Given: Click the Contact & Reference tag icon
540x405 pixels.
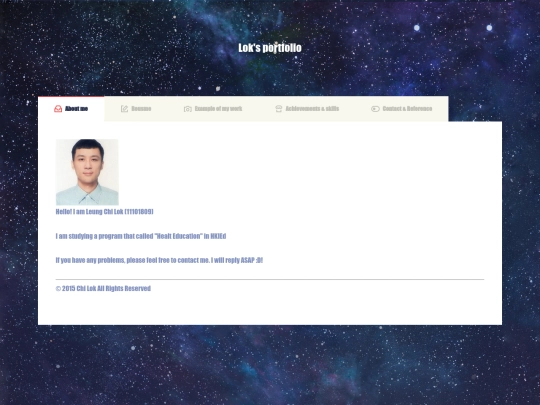Looking at the screenshot, I should pyautogui.click(x=375, y=109).
